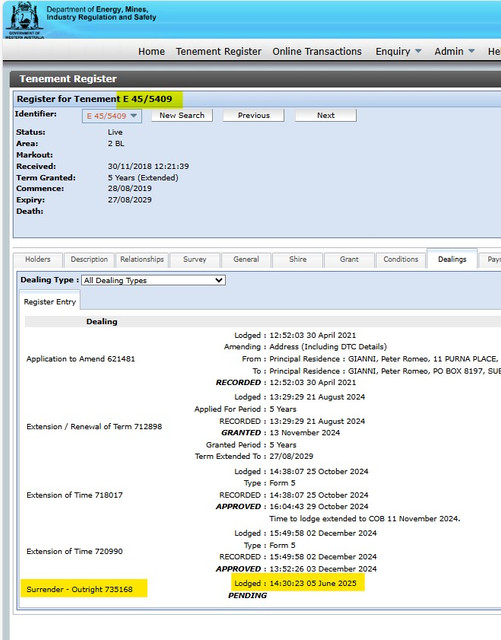Viewport: 501px width, 640px height.
Task: Click Lodged 12:52:03 30 April 2021
Action: [x=295, y=335]
